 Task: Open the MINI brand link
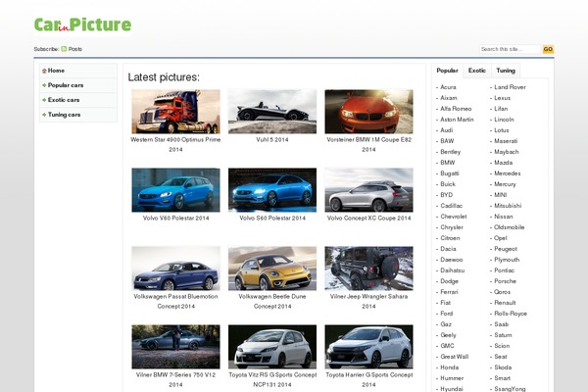pos(500,195)
